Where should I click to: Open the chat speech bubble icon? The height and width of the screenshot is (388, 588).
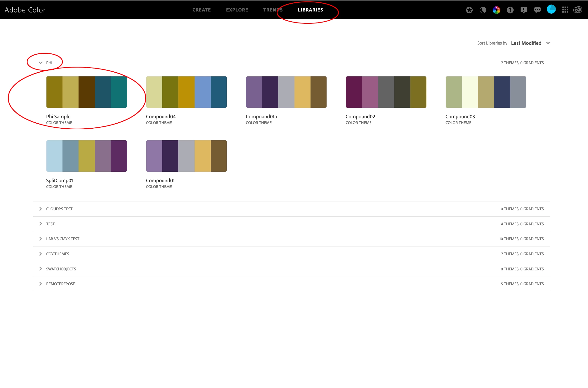click(x=537, y=10)
